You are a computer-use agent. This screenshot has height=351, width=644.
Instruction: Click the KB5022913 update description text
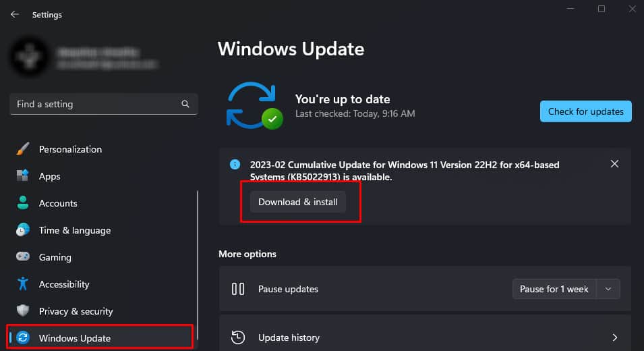click(x=405, y=171)
